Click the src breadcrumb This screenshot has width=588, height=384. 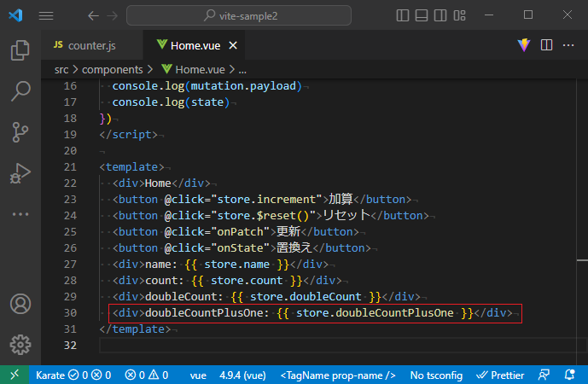pos(61,70)
